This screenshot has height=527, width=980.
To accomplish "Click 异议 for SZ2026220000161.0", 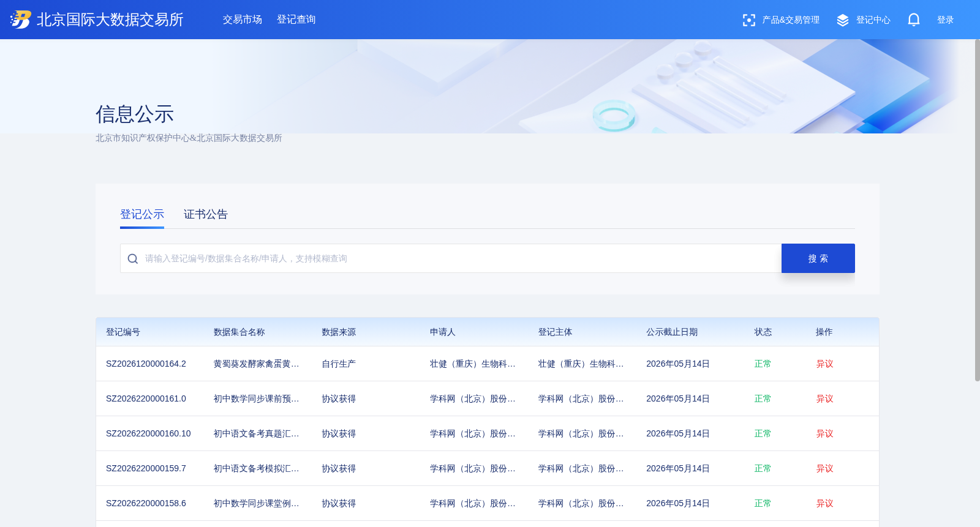I will 824,398.
